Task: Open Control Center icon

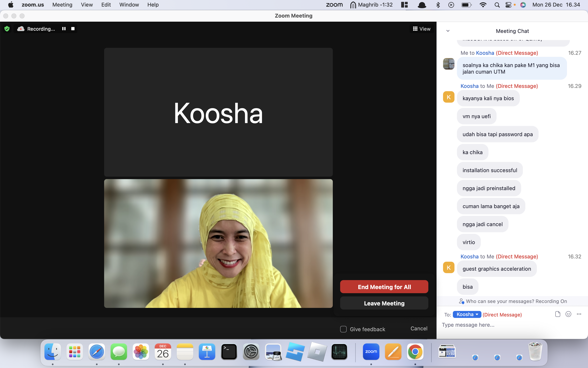Action: click(x=508, y=5)
